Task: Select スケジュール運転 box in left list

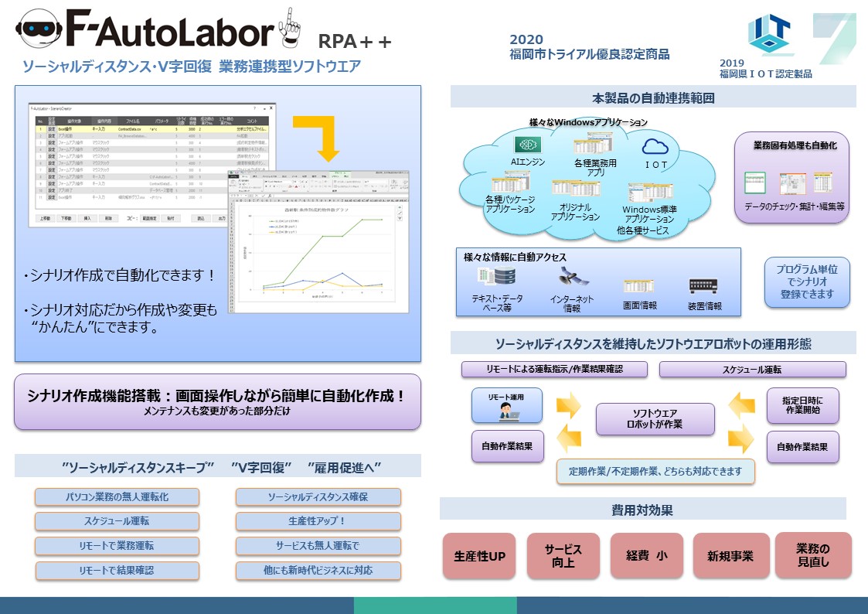Action: pyautogui.click(x=117, y=521)
